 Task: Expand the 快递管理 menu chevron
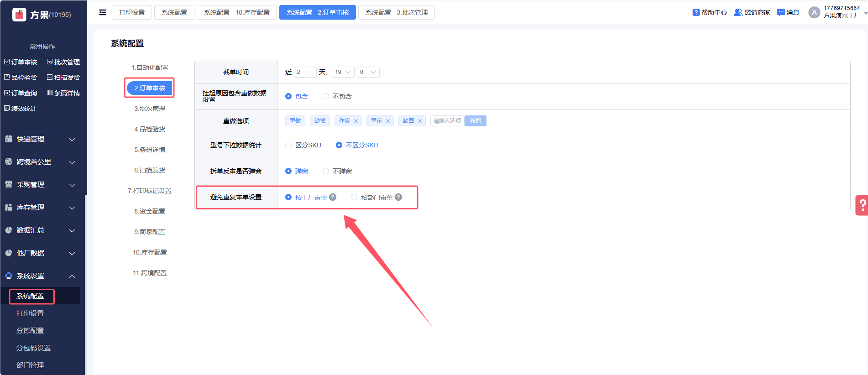[x=72, y=139]
